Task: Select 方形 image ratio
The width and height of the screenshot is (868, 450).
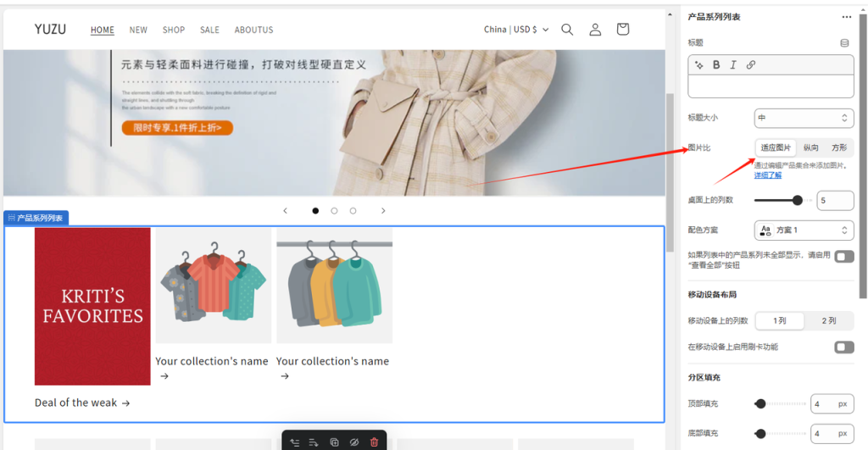Action: (839, 147)
